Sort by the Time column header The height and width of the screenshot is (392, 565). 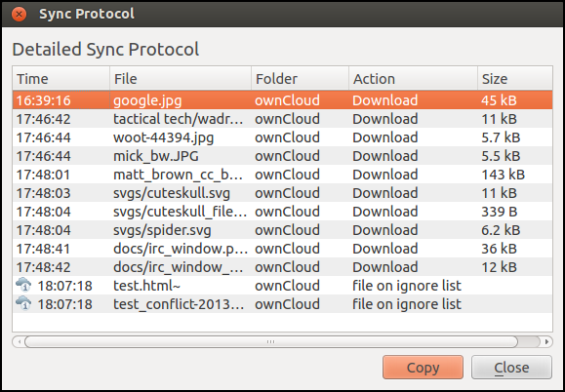(x=61, y=78)
